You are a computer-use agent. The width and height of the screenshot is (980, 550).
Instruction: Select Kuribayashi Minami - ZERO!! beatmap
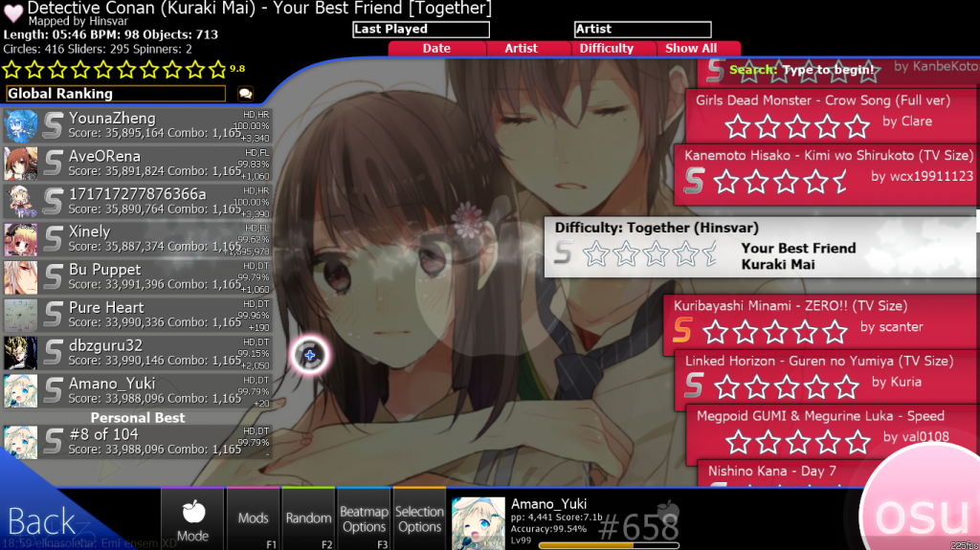coord(820,323)
